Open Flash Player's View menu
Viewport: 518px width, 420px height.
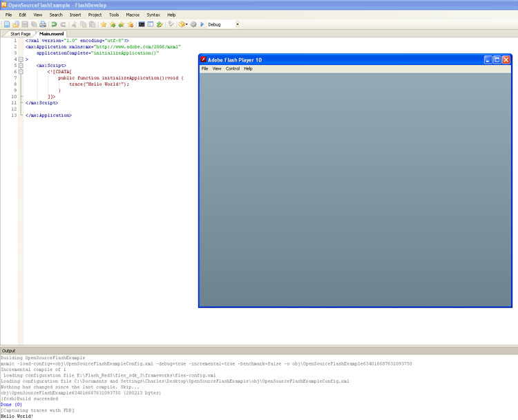[x=217, y=68]
